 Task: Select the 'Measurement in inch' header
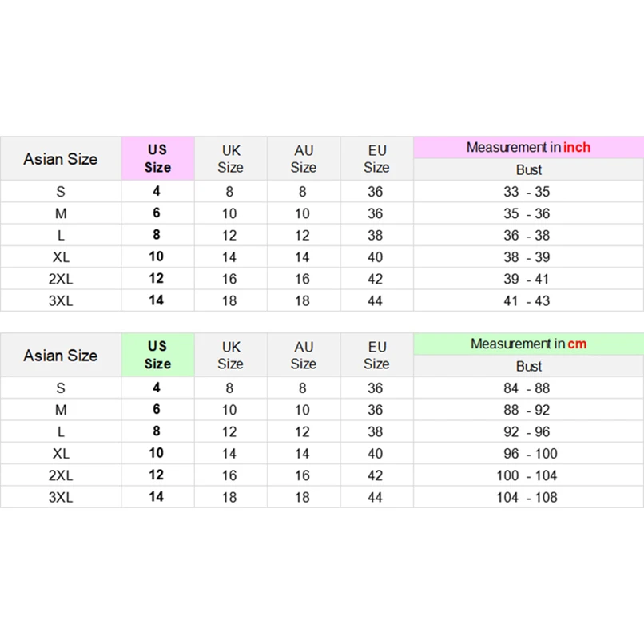click(528, 147)
